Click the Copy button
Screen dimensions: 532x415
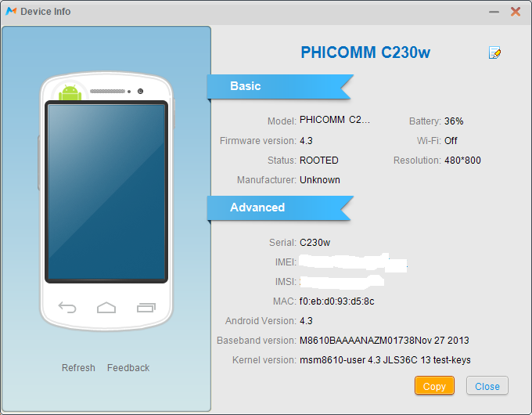coord(434,385)
